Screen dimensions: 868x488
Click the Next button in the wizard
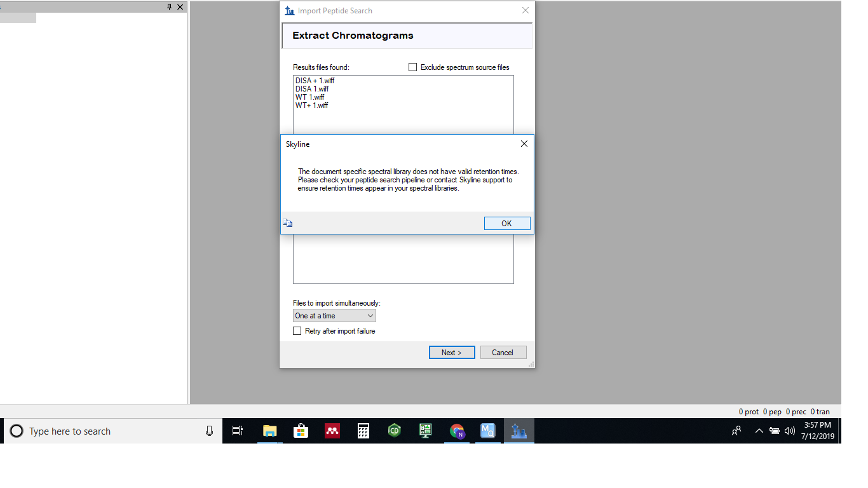point(451,353)
